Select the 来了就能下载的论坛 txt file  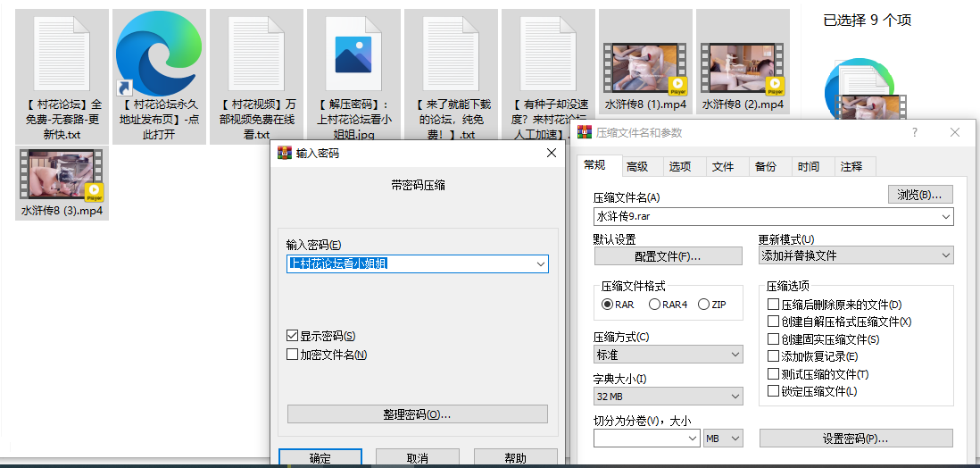point(451,54)
